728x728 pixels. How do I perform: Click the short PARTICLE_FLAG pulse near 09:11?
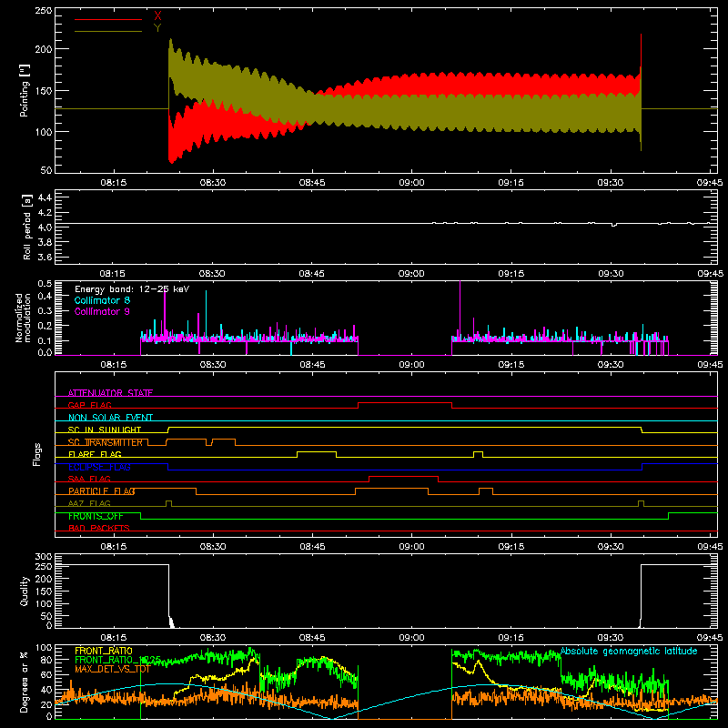pos(486,489)
